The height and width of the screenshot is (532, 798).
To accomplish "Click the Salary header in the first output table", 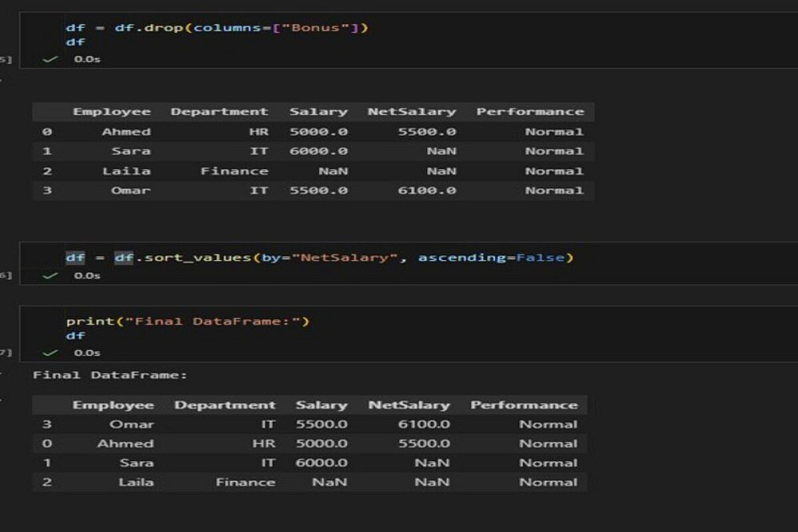I will [318, 112].
